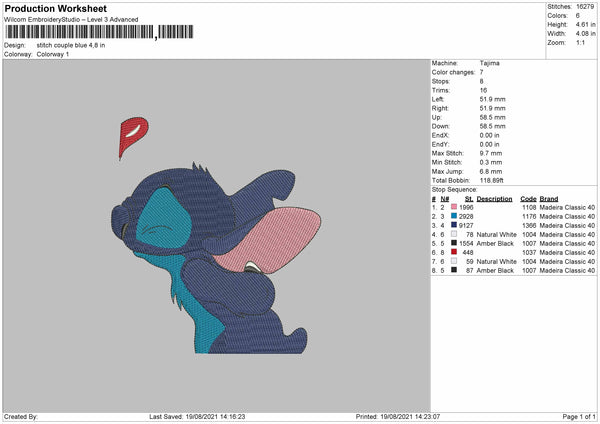This screenshot has width=600, height=424.
Task: Click the barcode under the worksheet title
Action: [x=99, y=32]
